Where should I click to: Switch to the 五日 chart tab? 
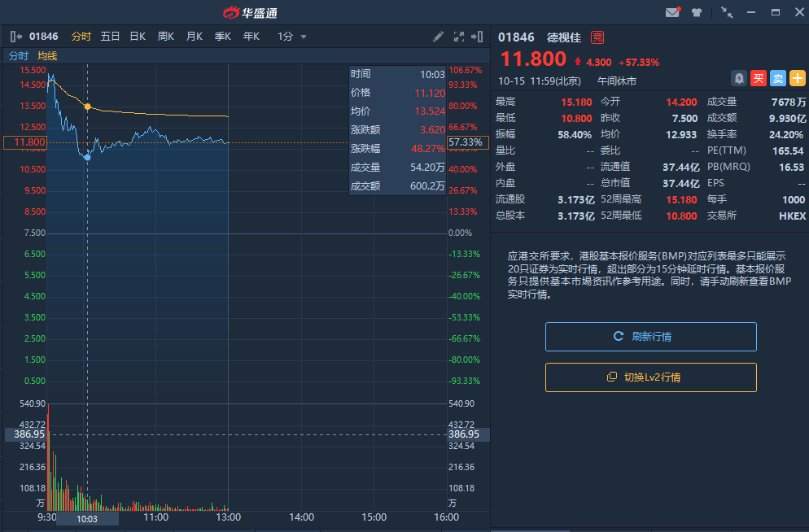(110, 37)
